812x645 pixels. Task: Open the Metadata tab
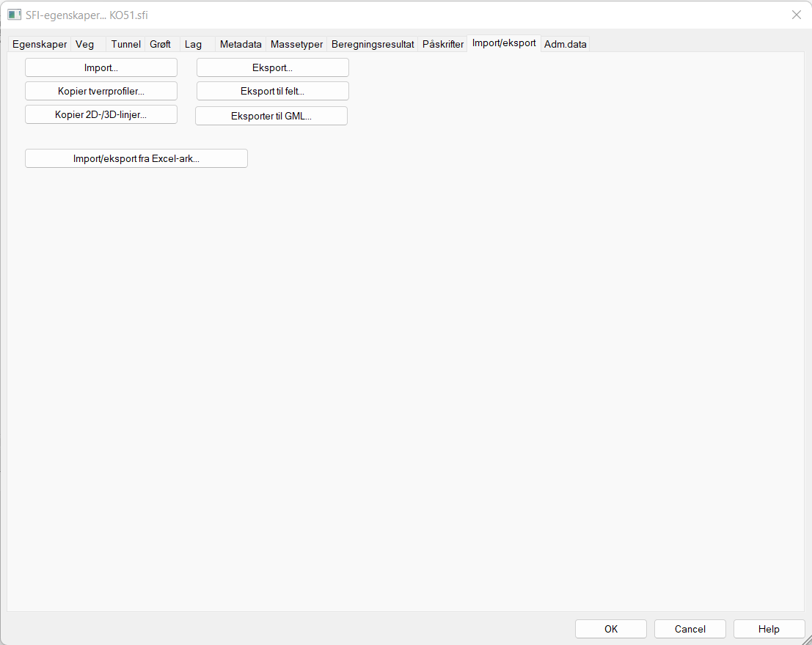pos(241,45)
